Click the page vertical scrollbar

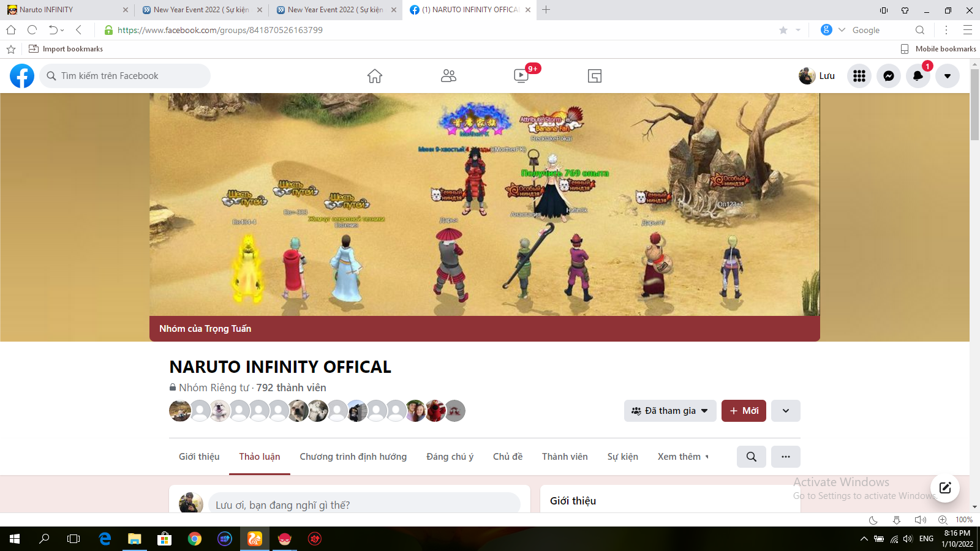click(974, 104)
